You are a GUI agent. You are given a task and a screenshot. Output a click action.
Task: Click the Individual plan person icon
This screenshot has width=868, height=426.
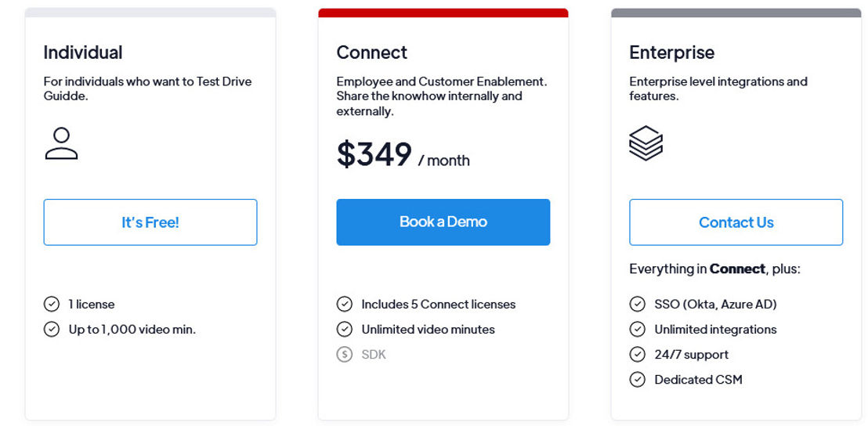pos(61,143)
